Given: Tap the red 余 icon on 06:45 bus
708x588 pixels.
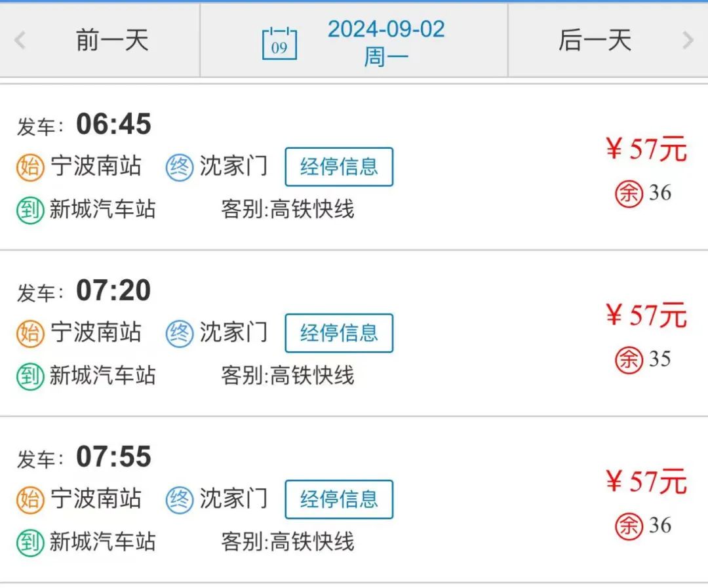Looking at the screenshot, I should (629, 194).
